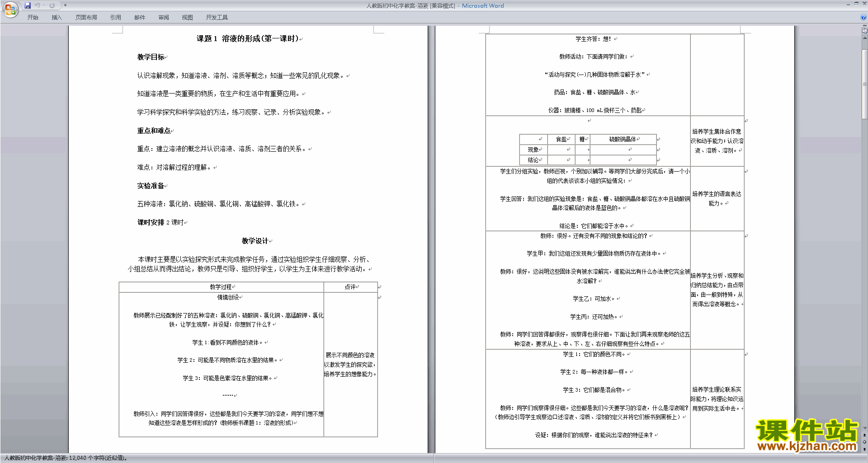
Task: Click the 情境创设 line in the table
Action: coord(228,298)
